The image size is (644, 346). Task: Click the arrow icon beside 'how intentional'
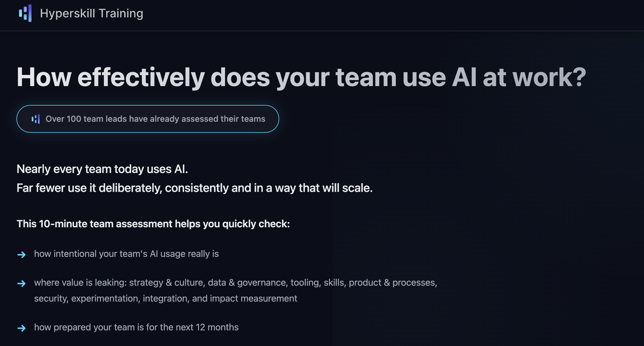(21, 255)
